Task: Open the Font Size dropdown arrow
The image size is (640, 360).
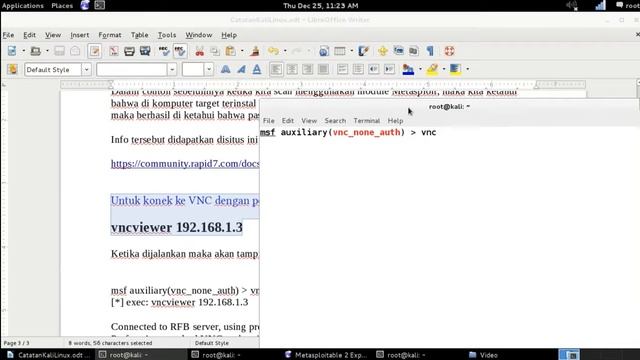Action: coord(209,70)
